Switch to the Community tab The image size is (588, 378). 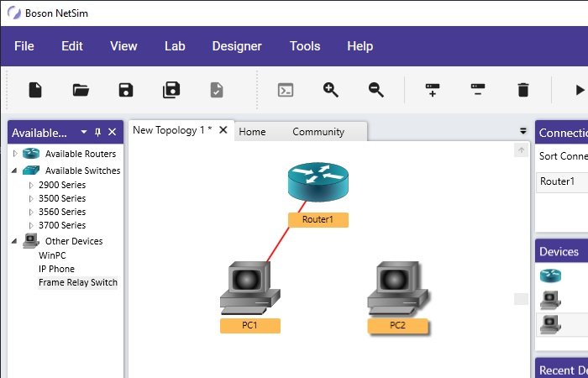pyautogui.click(x=318, y=132)
